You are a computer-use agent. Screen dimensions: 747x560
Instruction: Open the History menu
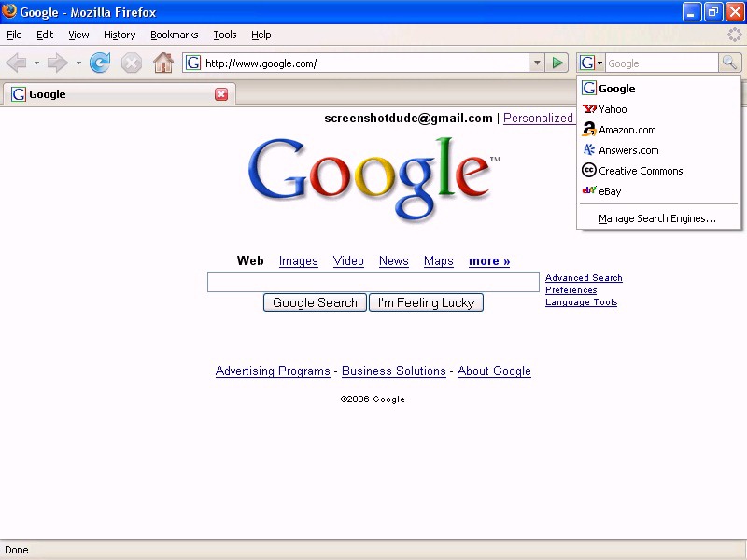pos(120,35)
